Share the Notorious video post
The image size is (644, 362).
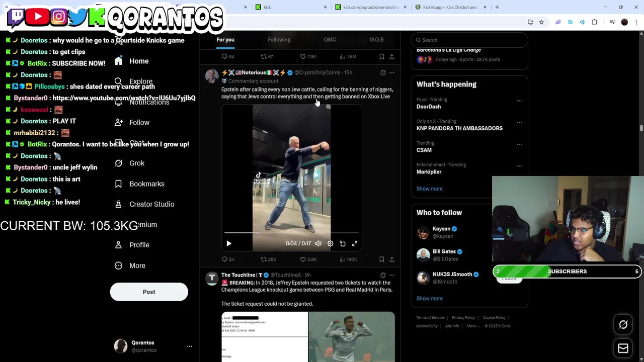pos(392,259)
